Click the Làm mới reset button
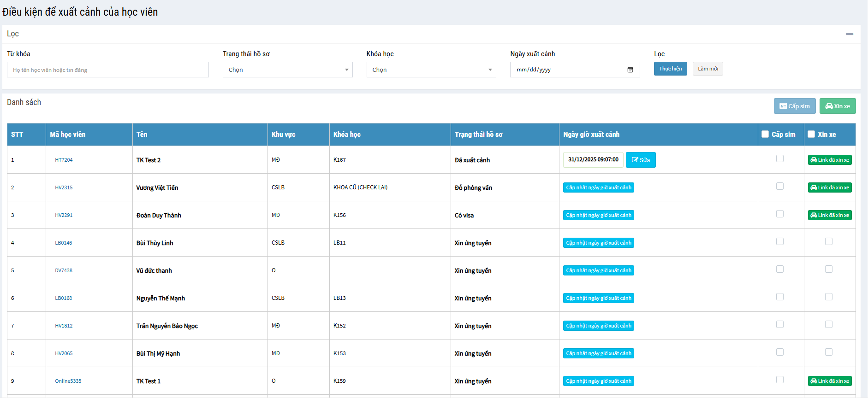Screen dimensions: 868x398 point(707,69)
